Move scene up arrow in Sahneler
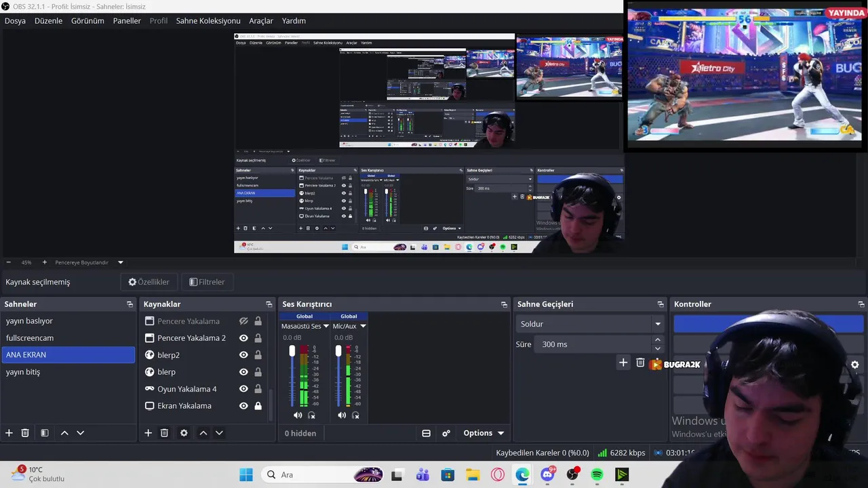 64,433
